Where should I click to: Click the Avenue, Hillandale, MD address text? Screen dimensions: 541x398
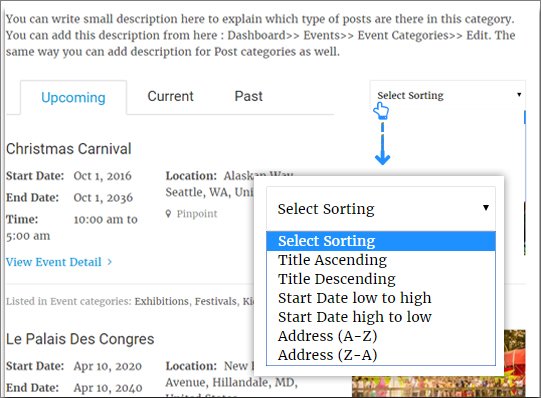click(x=232, y=382)
